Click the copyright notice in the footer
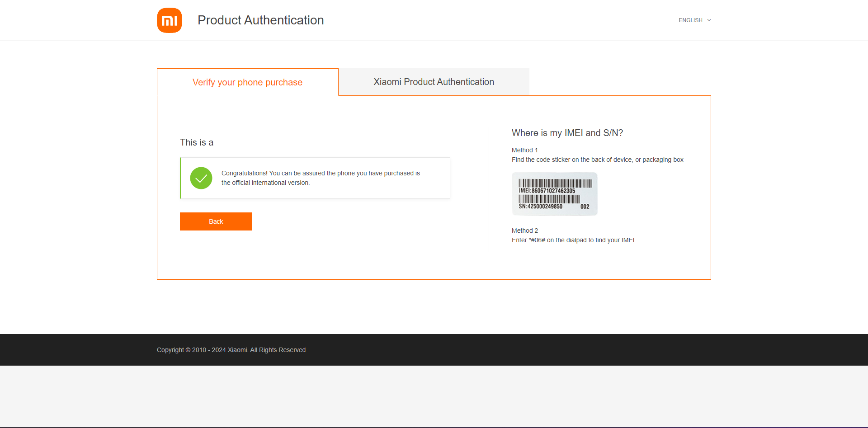Viewport: 868px width, 428px height. pos(231,350)
